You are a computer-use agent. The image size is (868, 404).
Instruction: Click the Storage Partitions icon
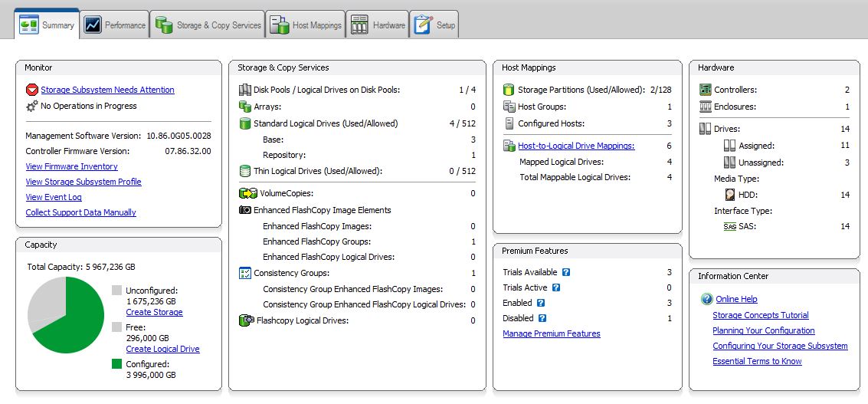[x=509, y=90]
